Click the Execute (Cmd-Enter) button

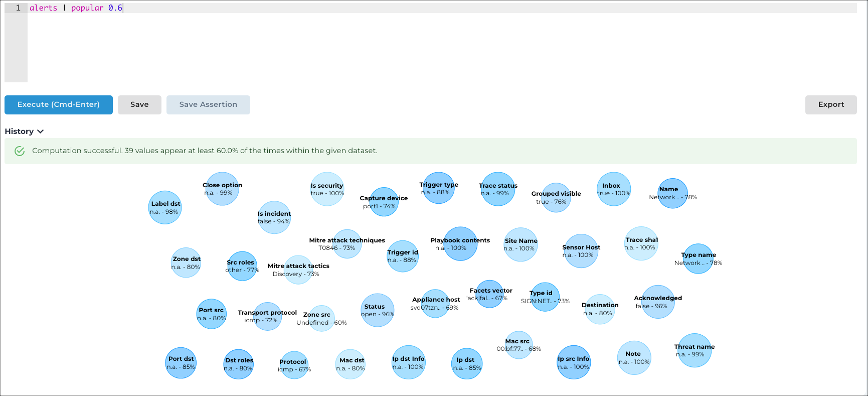[59, 105]
